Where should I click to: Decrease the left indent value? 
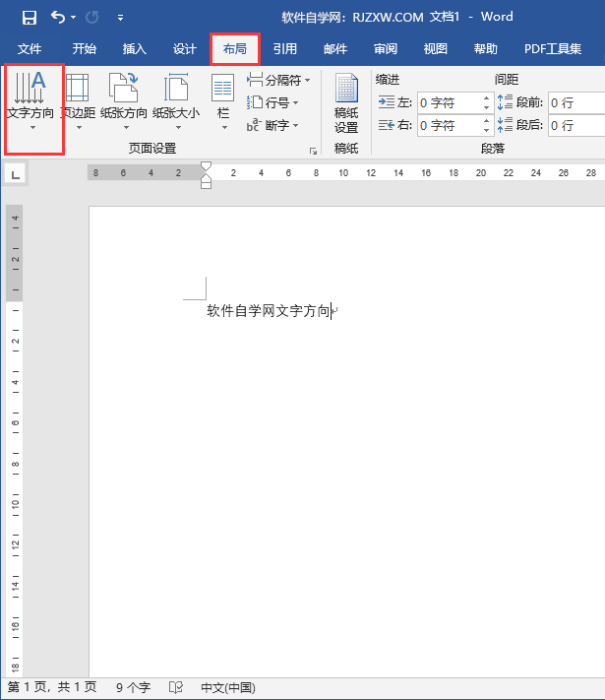[x=486, y=107]
